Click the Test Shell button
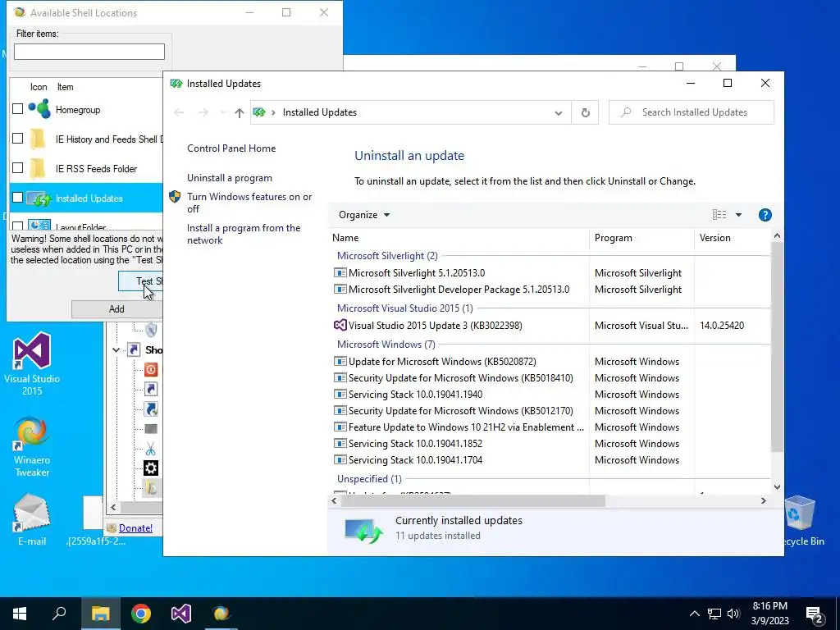The height and width of the screenshot is (630, 840). click(x=141, y=281)
